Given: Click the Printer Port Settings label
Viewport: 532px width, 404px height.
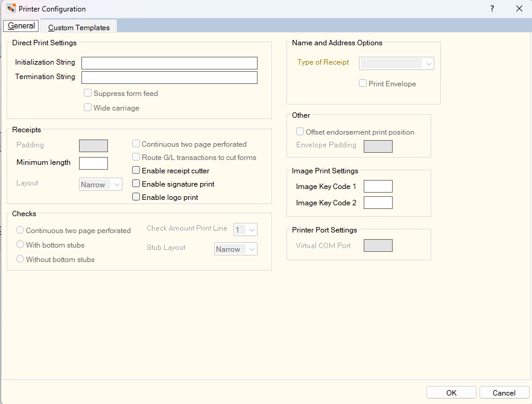Looking at the screenshot, I should point(325,230).
